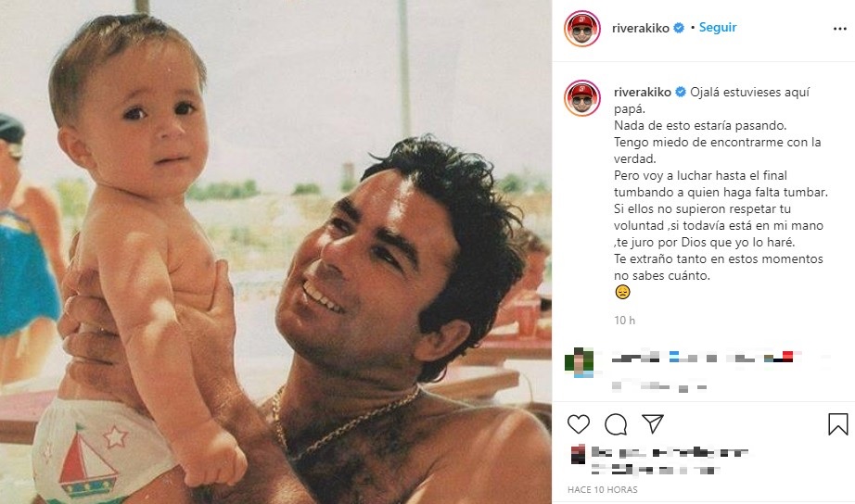Open the HACE 10 HORAS post date
Viewport: 855px width, 504px height.
point(602,489)
